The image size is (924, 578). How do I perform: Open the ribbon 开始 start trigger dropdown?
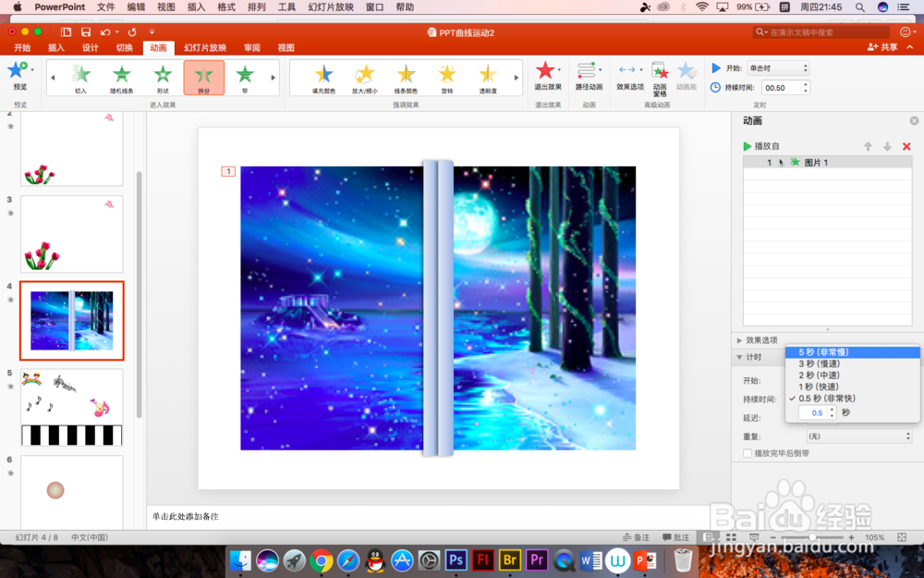tap(778, 68)
